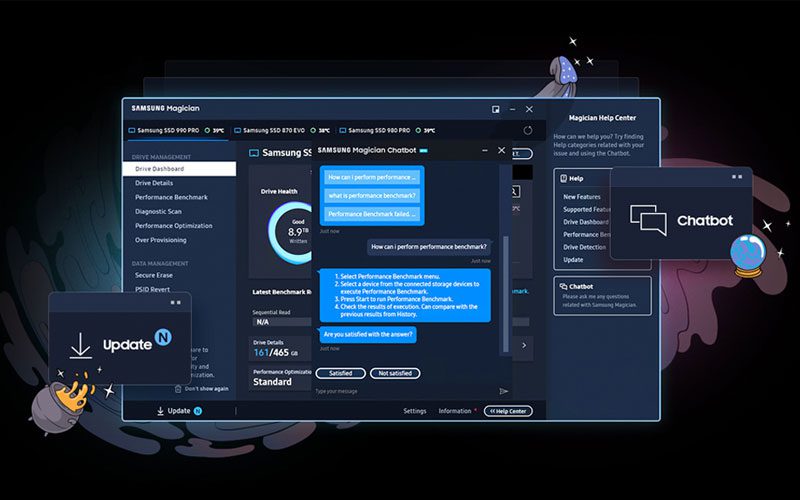Expand the right arrow chevron in dashboard
The image size is (800, 500).
tap(524, 345)
